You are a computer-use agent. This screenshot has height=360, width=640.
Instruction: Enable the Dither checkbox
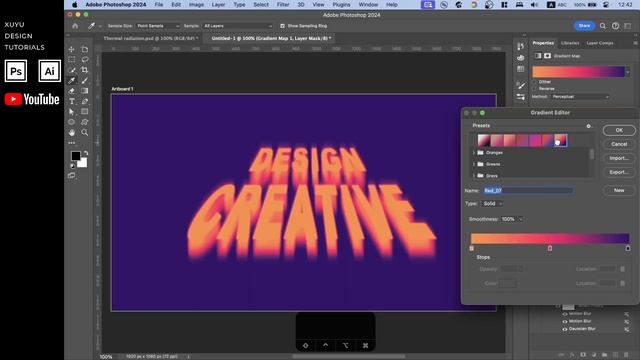535,82
